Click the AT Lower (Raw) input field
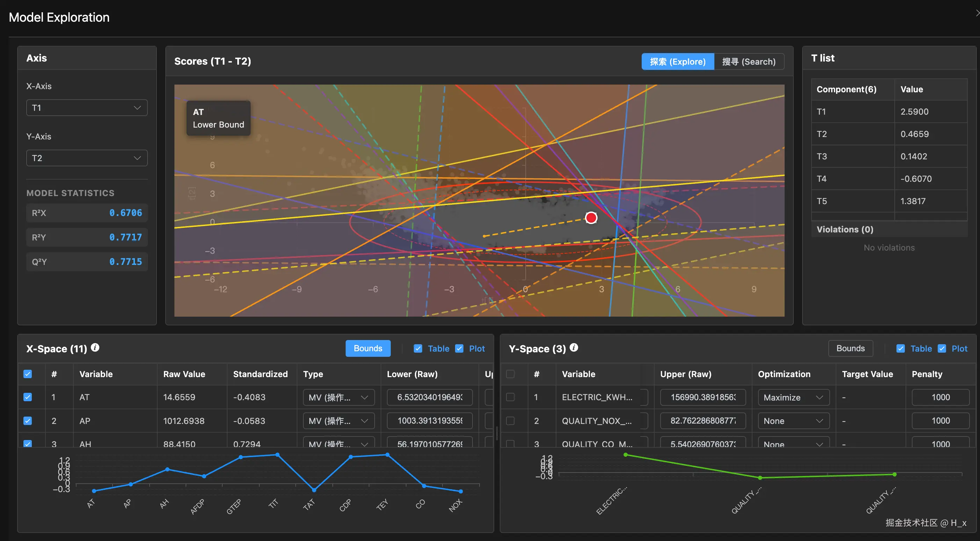Viewport: 980px width, 541px height. (x=429, y=397)
